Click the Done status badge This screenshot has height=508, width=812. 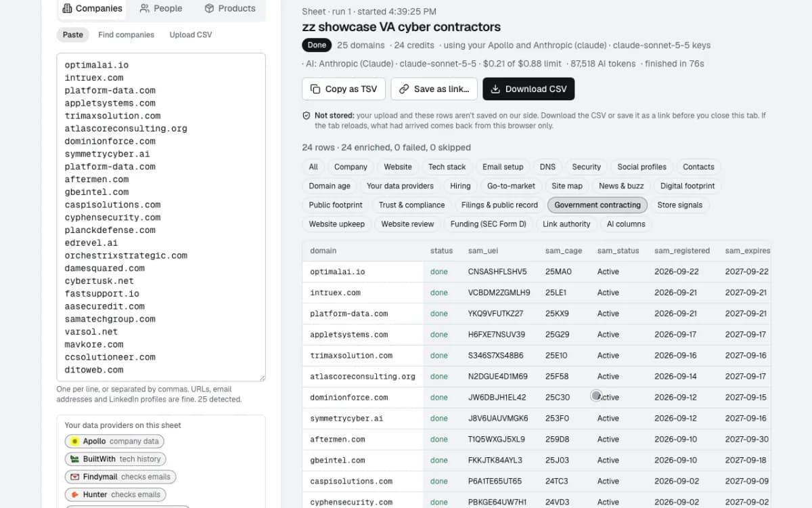coord(317,45)
